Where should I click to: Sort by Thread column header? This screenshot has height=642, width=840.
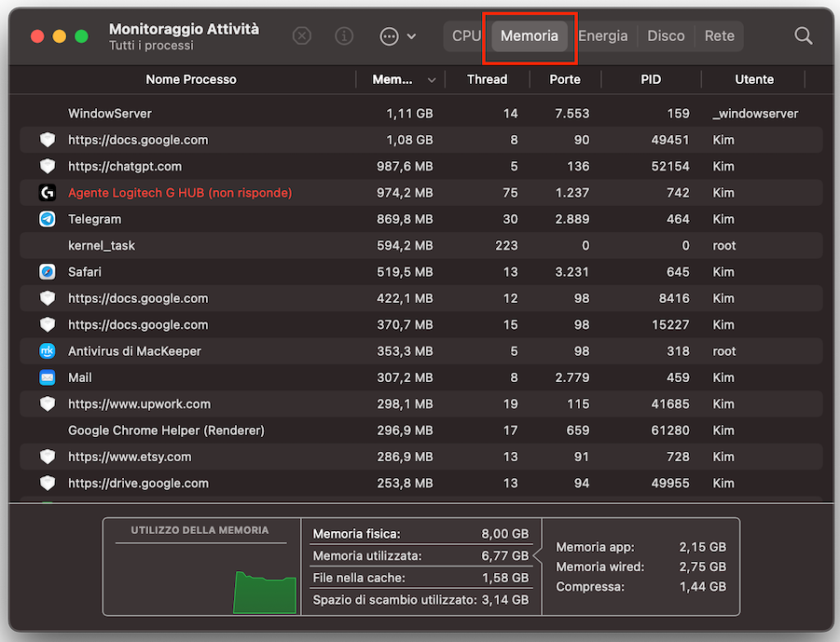point(487,79)
